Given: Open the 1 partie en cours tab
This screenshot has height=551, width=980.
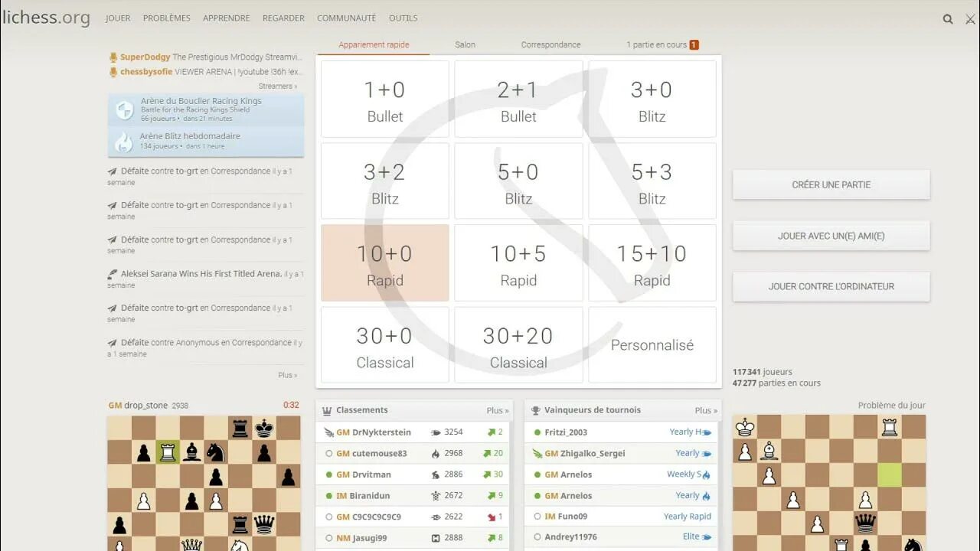Looking at the screenshot, I should tap(662, 44).
